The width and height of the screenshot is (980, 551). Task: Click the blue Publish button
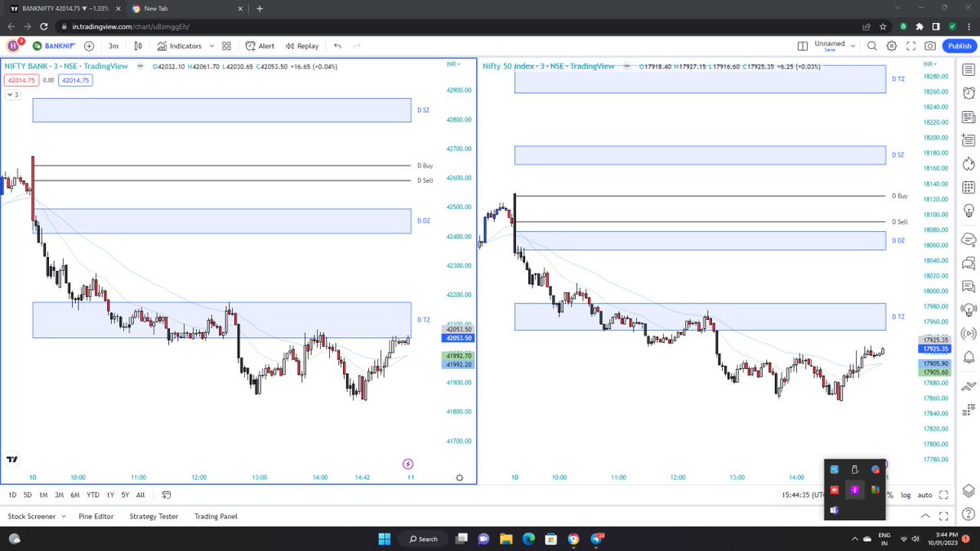[x=959, y=47]
